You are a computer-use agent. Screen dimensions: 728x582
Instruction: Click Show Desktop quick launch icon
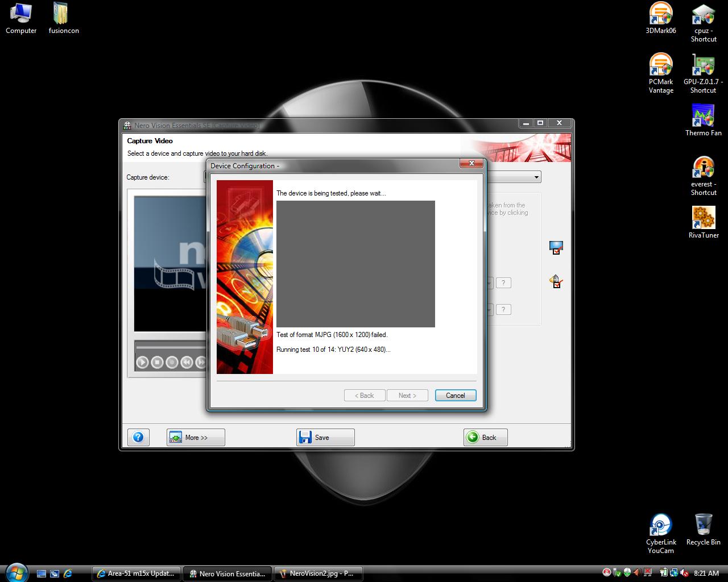(x=42, y=573)
